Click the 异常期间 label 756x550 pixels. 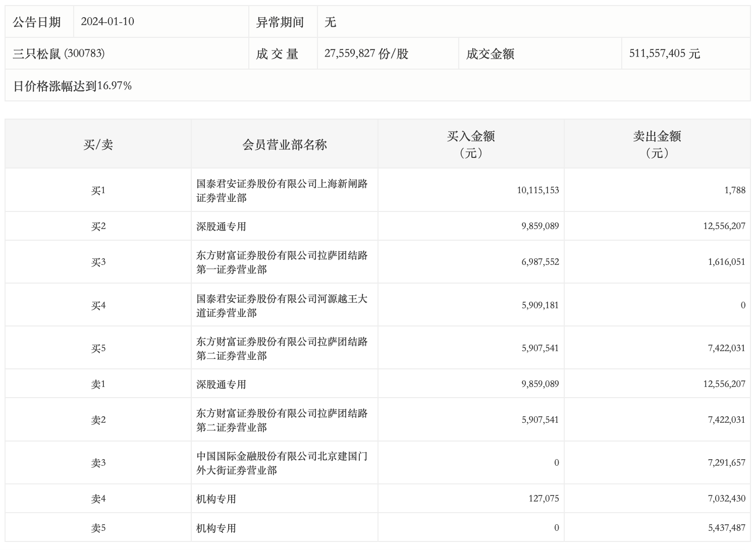pyautogui.click(x=280, y=22)
